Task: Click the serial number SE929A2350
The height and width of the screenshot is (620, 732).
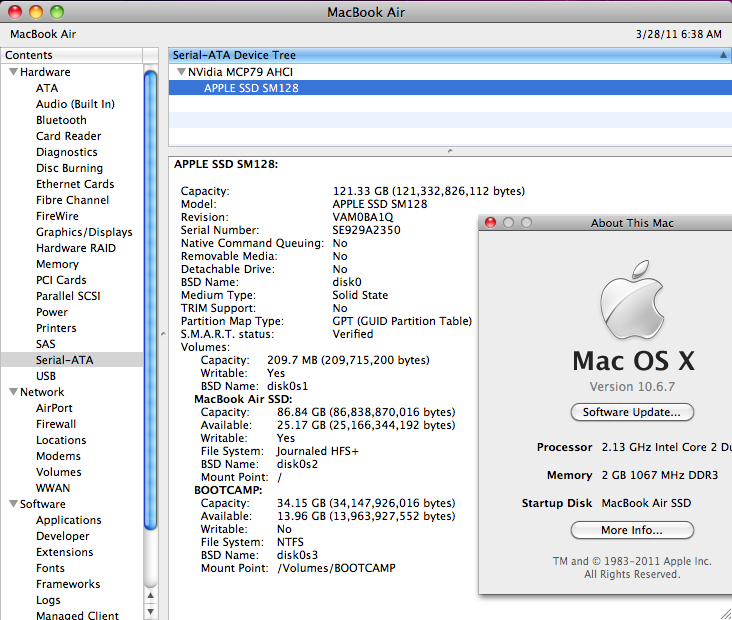Action: point(366,230)
